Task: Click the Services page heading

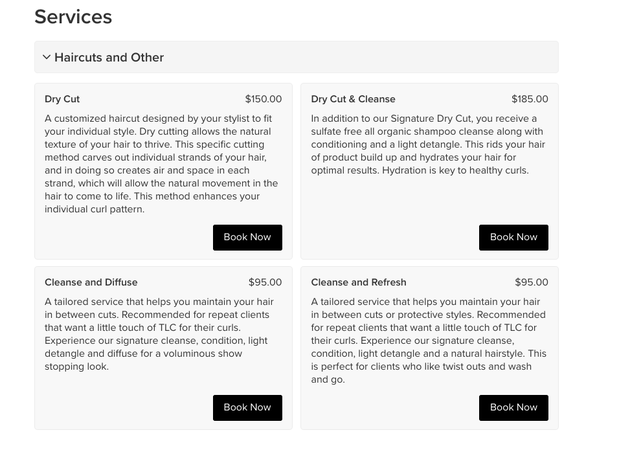Action: click(73, 17)
